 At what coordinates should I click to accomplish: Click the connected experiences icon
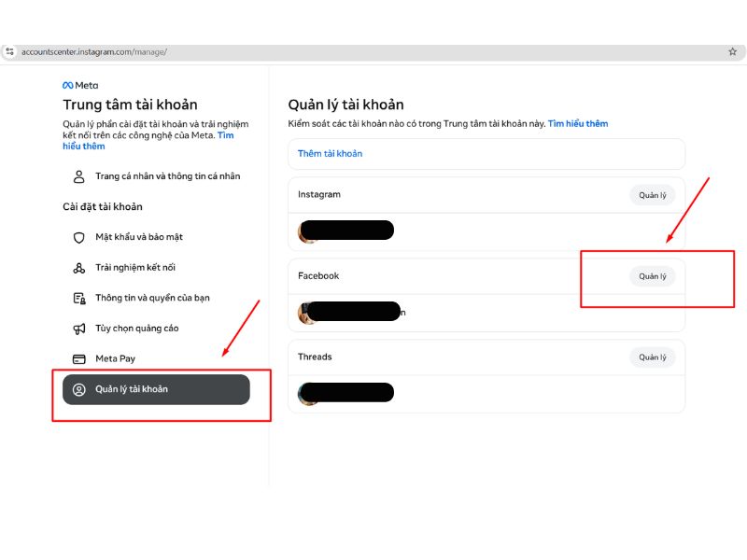pos(79,268)
